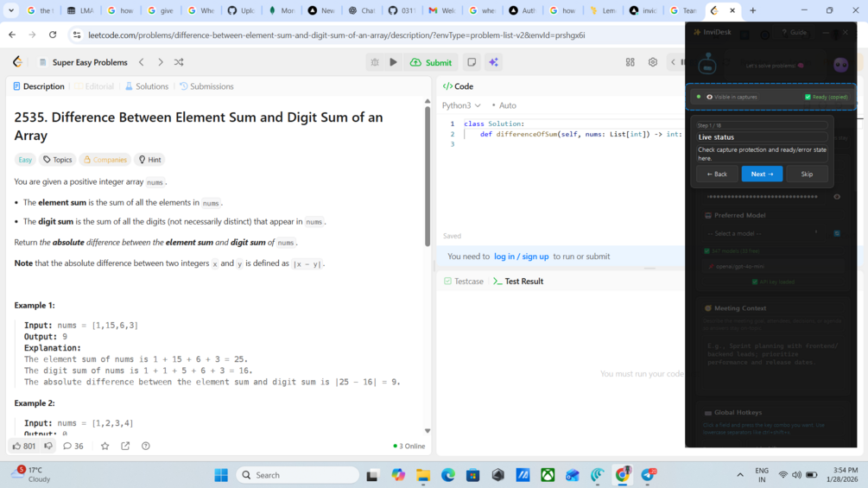868x488 pixels.
Task: Click the taskbar Search box
Action: (298, 475)
